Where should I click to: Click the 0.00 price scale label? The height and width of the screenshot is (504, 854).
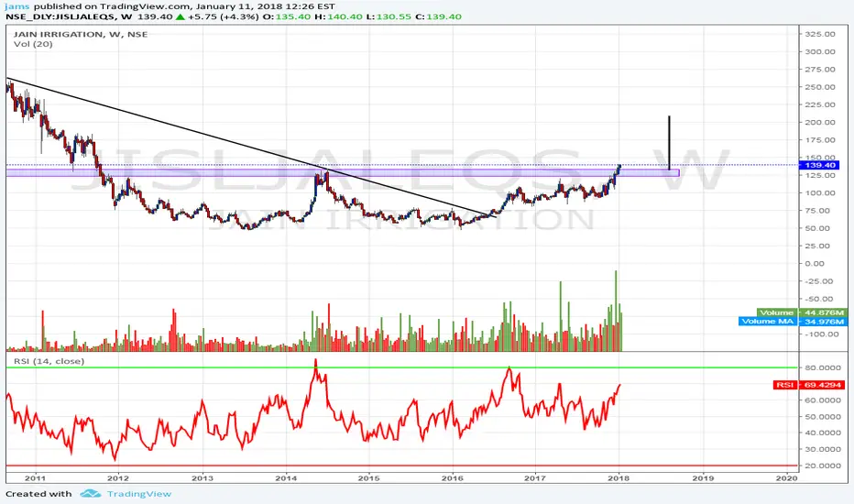coord(816,263)
